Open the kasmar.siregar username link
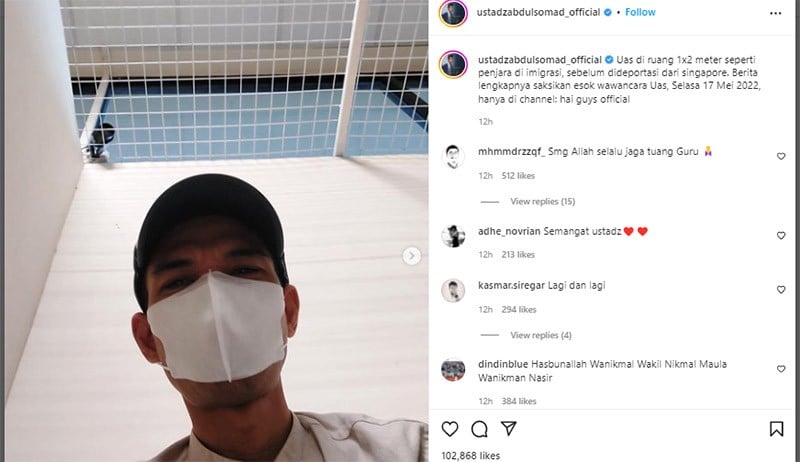Screen dimensions: 800x462 click(x=511, y=285)
